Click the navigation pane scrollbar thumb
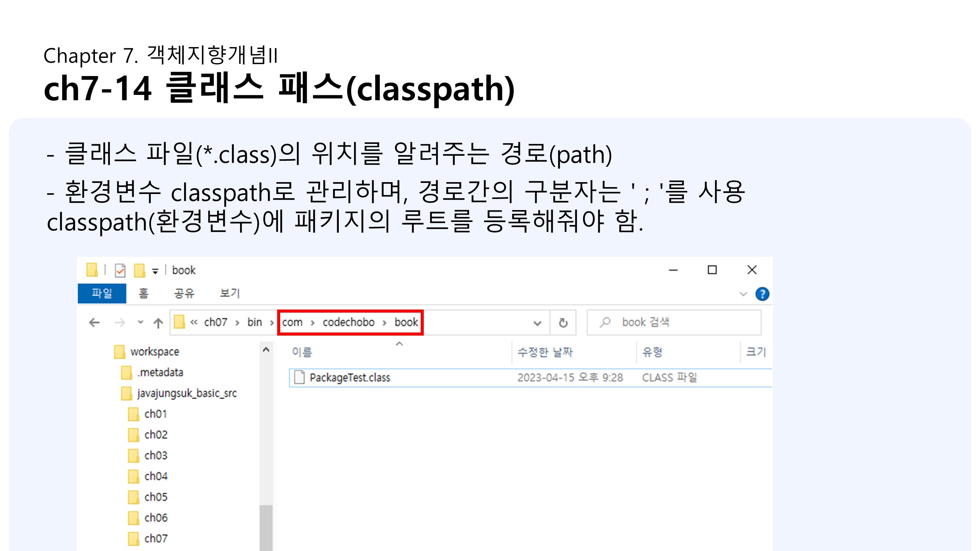 point(266,528)
